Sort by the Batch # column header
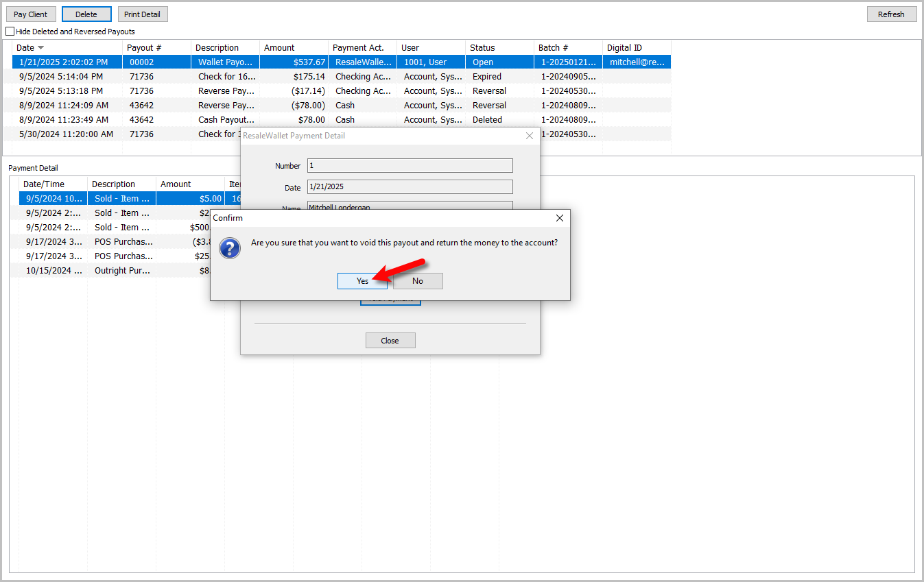 point(568,48)
